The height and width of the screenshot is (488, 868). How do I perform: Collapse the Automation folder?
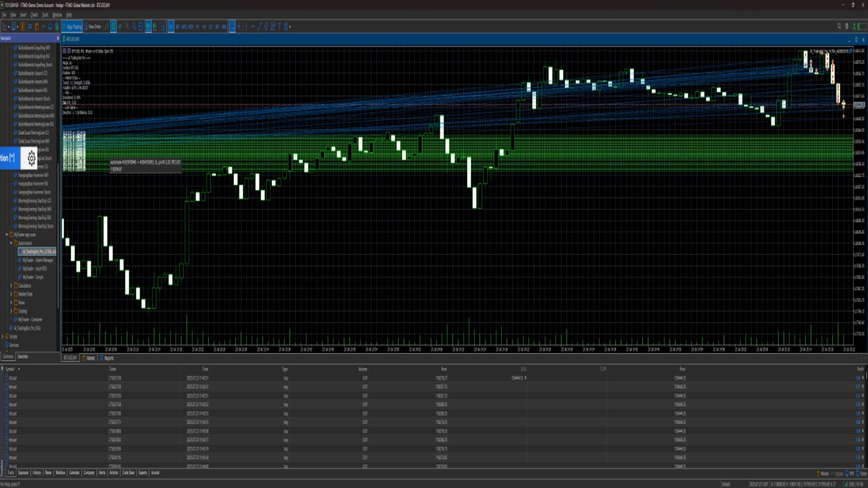coord(11,243)
